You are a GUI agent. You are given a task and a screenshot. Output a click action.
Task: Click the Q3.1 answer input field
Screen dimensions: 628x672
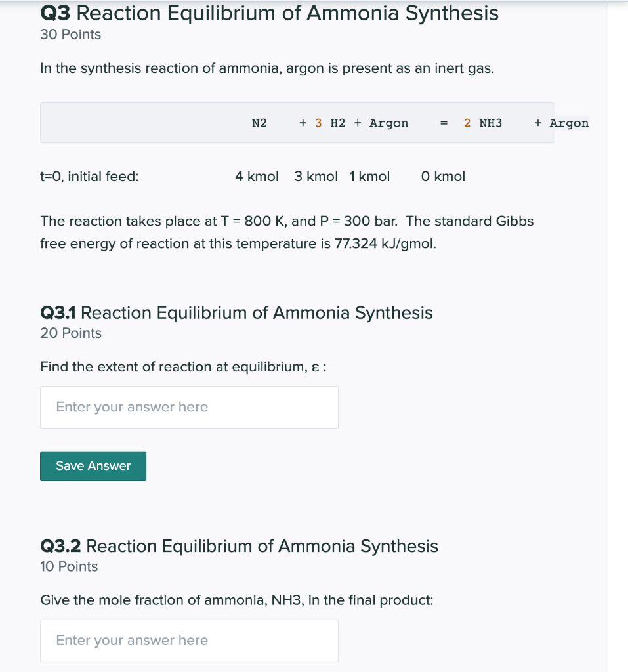189,407
